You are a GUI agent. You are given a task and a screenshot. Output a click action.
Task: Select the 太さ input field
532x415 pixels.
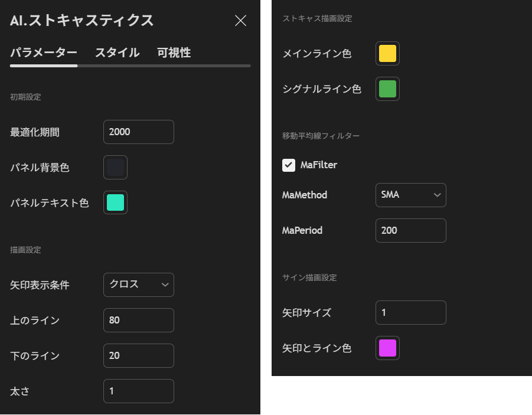pyautogui.click(x=138, y=391)
